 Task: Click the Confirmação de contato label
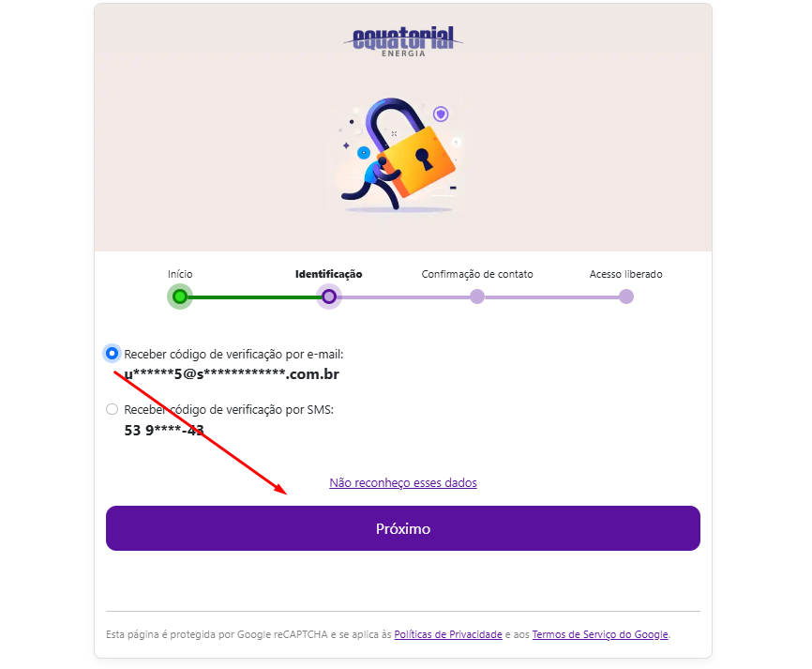pos(477,274)
